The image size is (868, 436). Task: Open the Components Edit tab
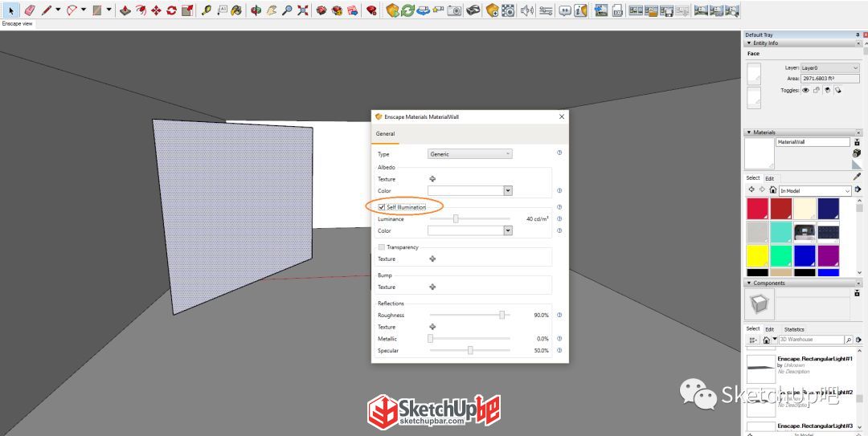point(769,329)
